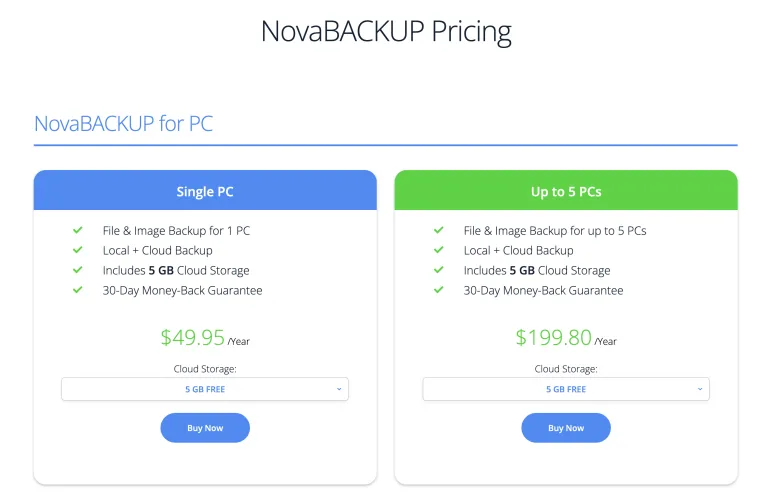Image resolution: width=763 pixels, height=500 pixels.
Task: Click checkmark next to Single PC Local + Cloud Backup
Action: [x=77, y=250]
